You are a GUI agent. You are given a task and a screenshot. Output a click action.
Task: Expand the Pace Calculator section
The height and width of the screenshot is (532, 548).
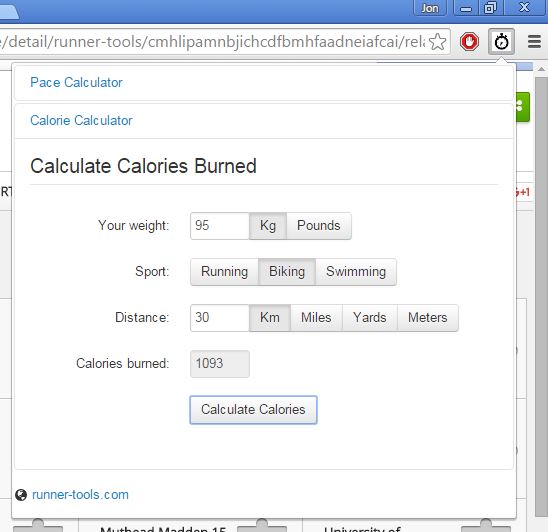(x=76, y=82)
